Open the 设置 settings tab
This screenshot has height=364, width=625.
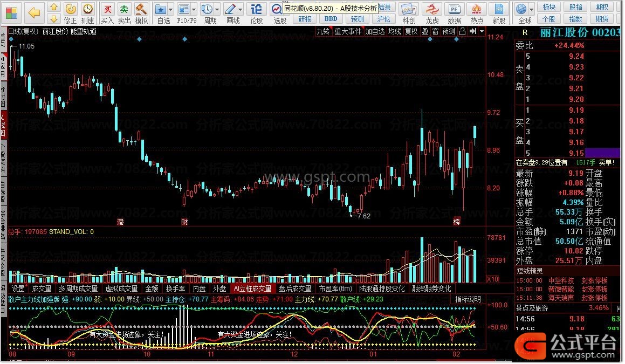pyautogui.click(x=18, y=289)
